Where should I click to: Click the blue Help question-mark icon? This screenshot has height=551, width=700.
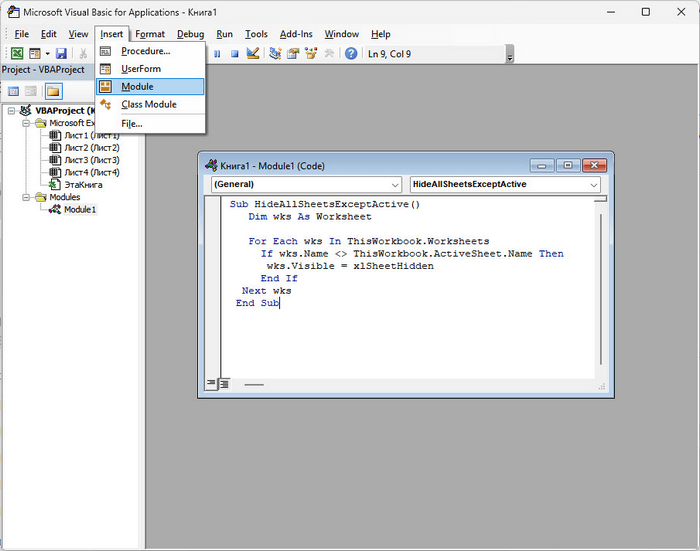tap(351, 53)
